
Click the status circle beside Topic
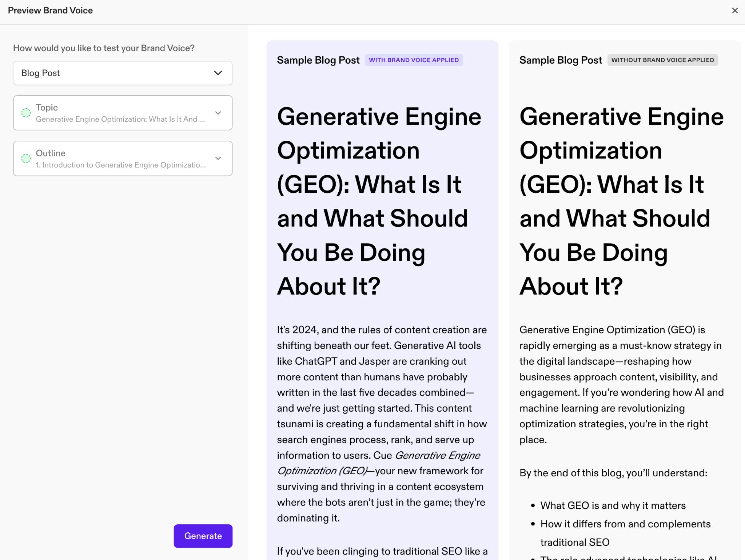click(26, 113)
